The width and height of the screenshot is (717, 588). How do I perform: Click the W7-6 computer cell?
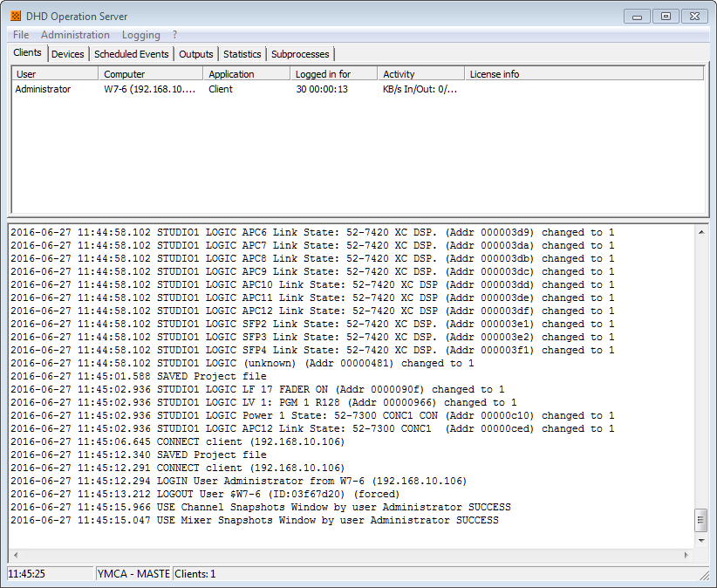click(149, 89)
